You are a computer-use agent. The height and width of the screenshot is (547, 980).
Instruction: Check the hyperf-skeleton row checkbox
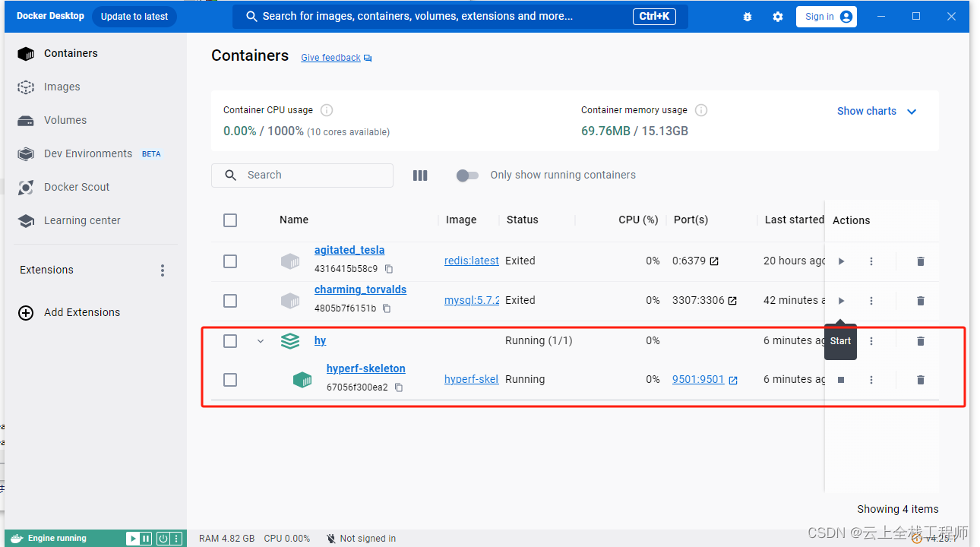coord(230,380)
